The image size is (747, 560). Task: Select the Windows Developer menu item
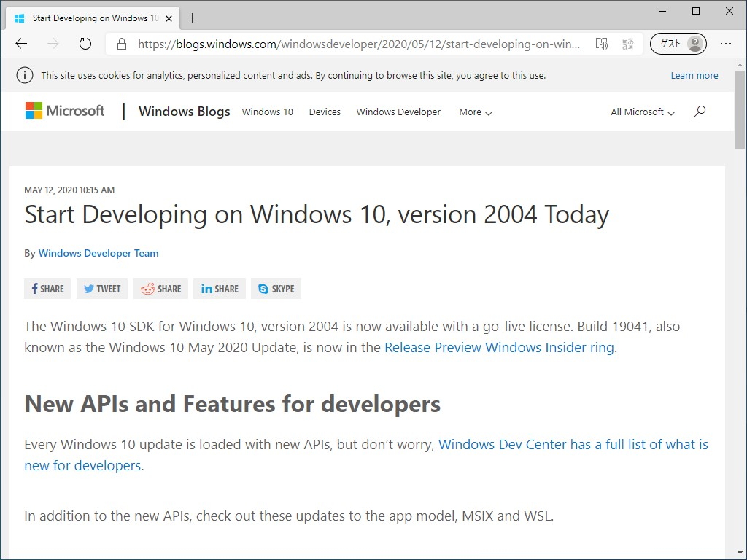click(398, 112)
